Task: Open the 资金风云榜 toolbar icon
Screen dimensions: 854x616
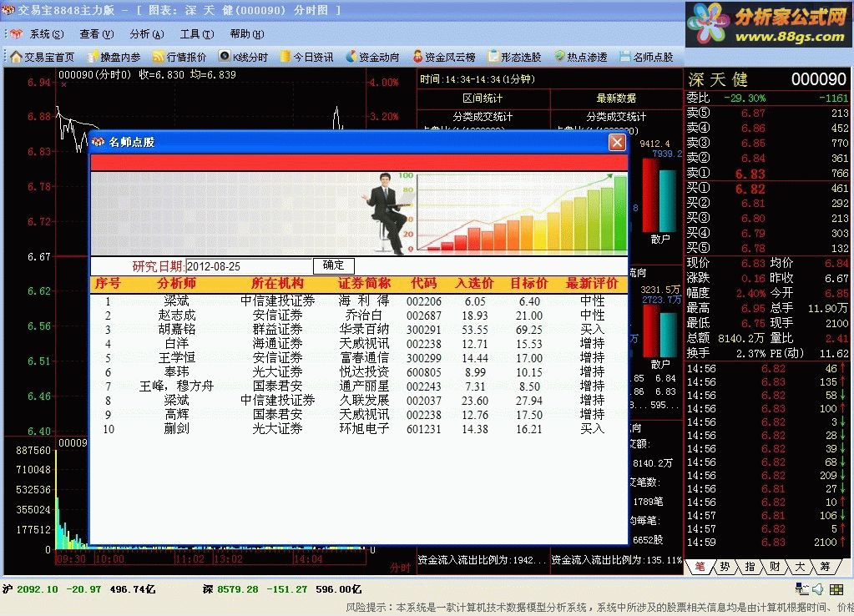Action: [x=417, y=56]
